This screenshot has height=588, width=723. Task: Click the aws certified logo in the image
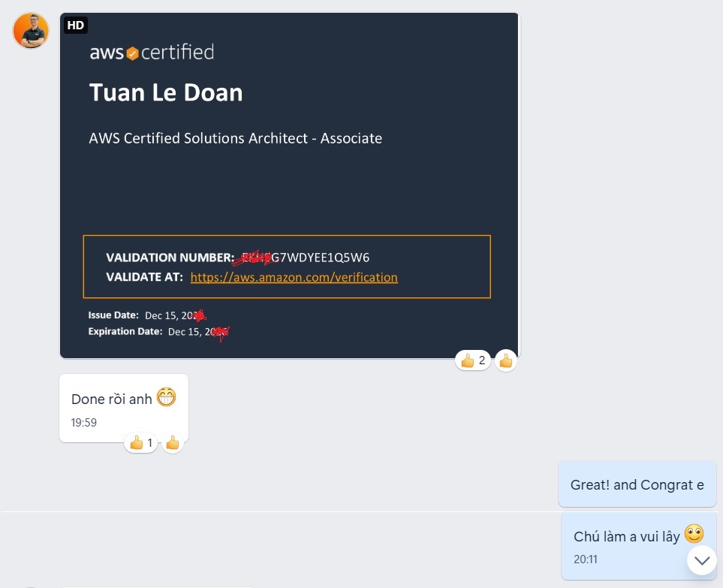(152, 53)
